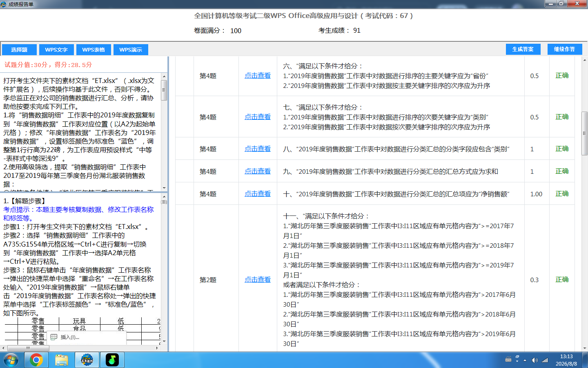Click the 正确 result in criterion 七 row
Screen dimensions: 588x368
pos(562,117)
